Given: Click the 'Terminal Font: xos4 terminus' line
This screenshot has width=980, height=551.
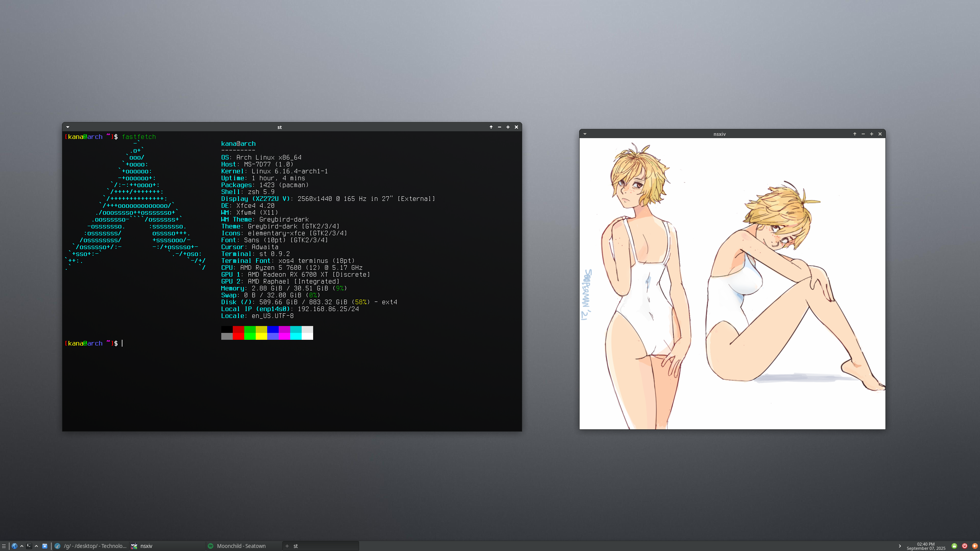Looking at the screenshot, I should click(x=288, y=261).
